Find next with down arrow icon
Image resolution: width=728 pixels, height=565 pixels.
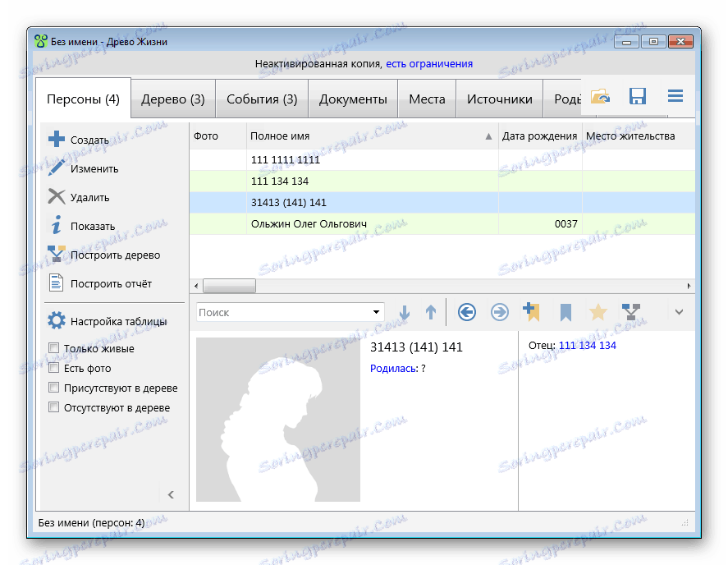click(x=405, y=312)
